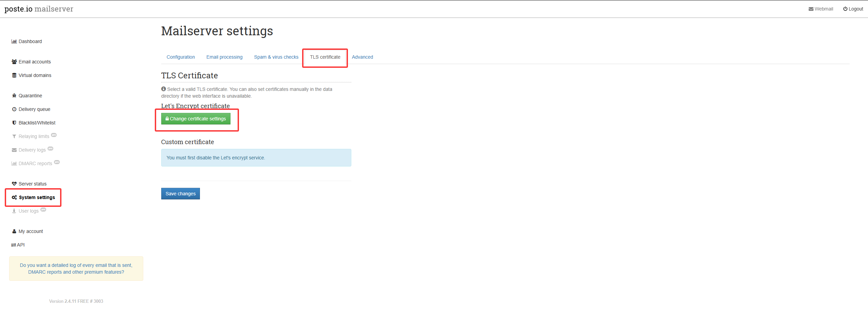The height and width of the screenshot is (314, 868).
Task: Click the PRO badge next to DMARC reports
Action: pos(57,162)
